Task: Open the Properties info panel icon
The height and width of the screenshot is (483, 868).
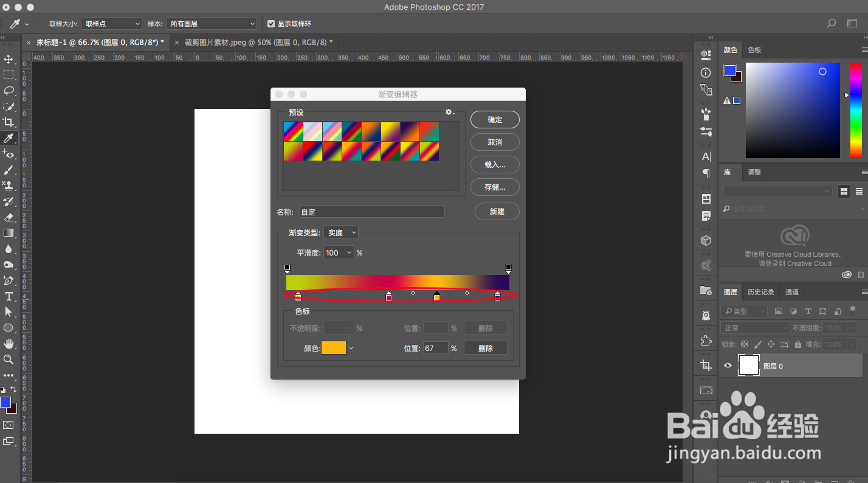Action: coord(706,72)
